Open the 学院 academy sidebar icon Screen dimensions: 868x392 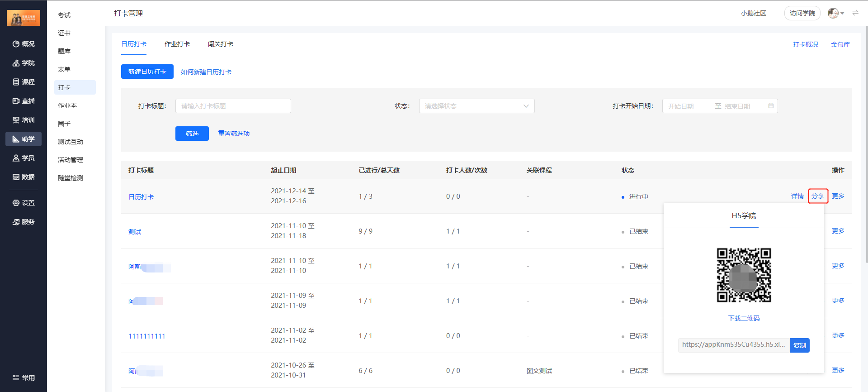[16, 63]
